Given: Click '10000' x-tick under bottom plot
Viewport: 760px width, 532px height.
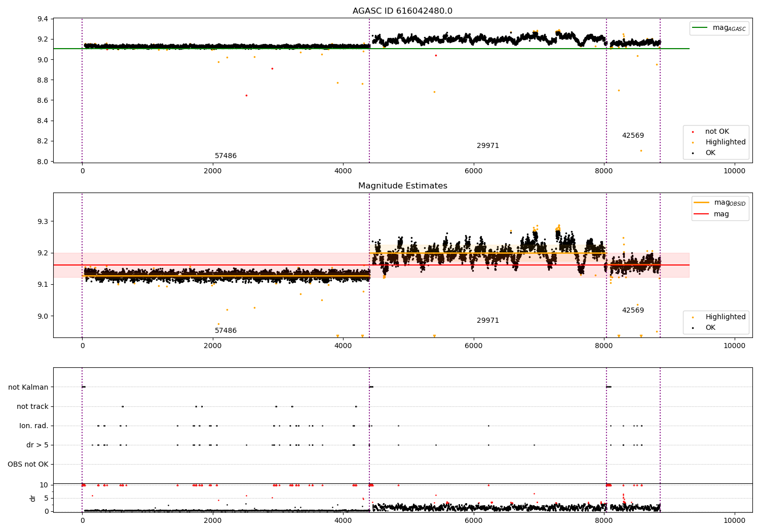Looking at the screenshot, I should tap(734, 521).
